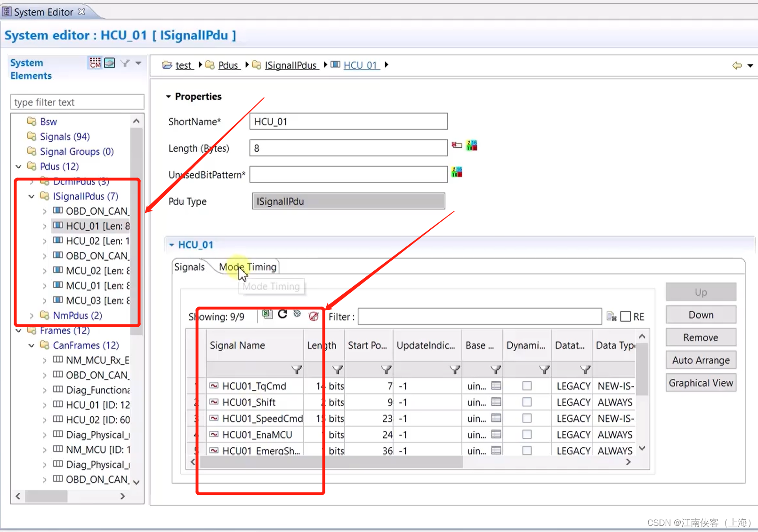Click the Auto Arrange button
The height and width of the screenshot is (532, 758).
click(701, 360)
